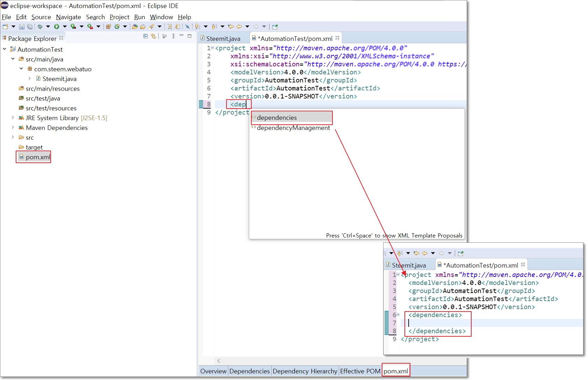Open the Window menu

[x=161, y=17]
